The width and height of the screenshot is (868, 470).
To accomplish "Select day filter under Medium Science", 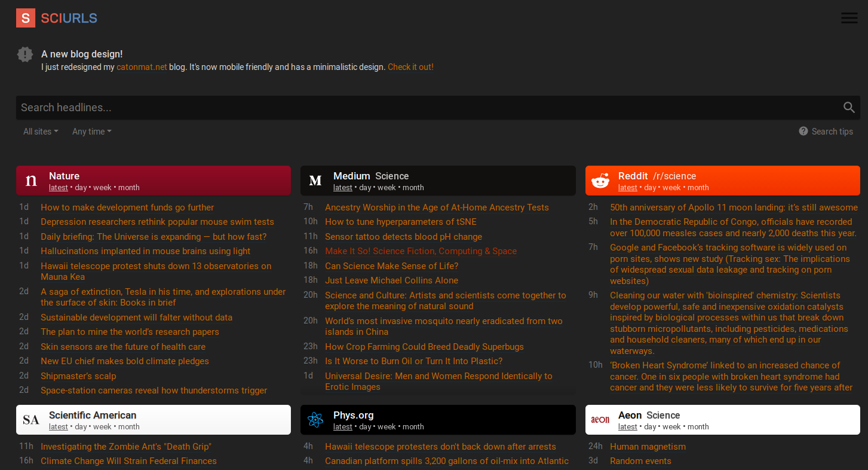I will click(365, 188).
